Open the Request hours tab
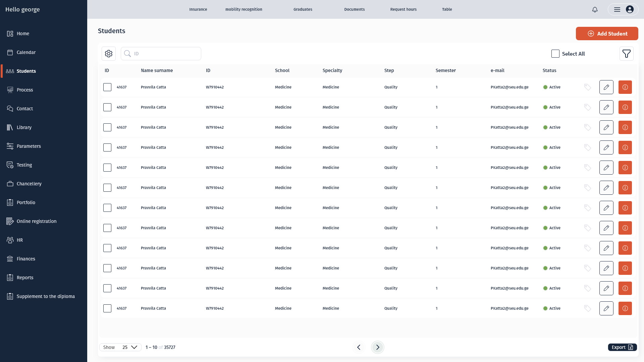Image resolution: width=644 pixels, height=362 pixels. [404, 9]
